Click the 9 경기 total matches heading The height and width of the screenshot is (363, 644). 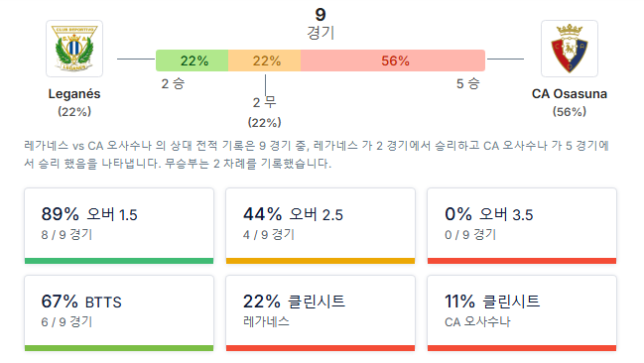tap(321, 24)
